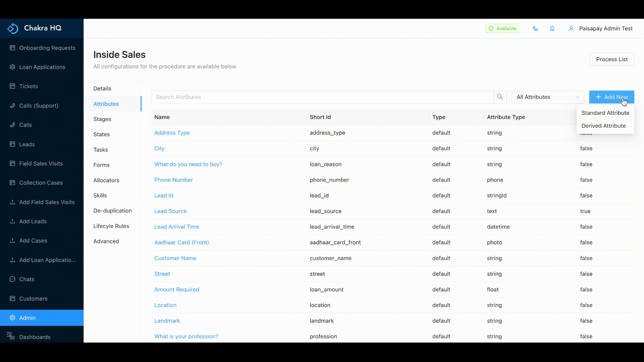Click the Chakra HQ logo icon
644x362 pixels.
[13, 28]
